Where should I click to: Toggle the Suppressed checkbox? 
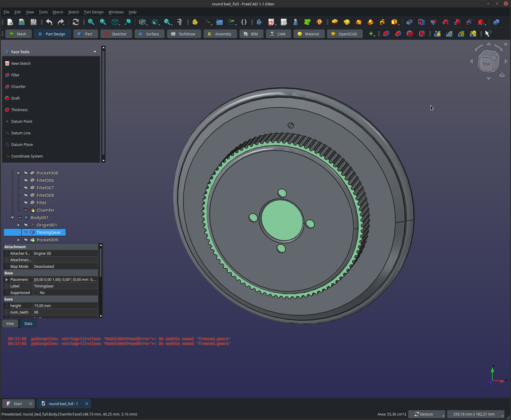(36, 293)
